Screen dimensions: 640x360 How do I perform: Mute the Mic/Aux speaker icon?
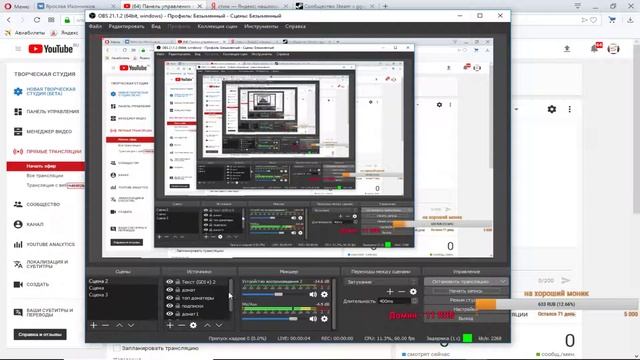(x=313, y=319)
